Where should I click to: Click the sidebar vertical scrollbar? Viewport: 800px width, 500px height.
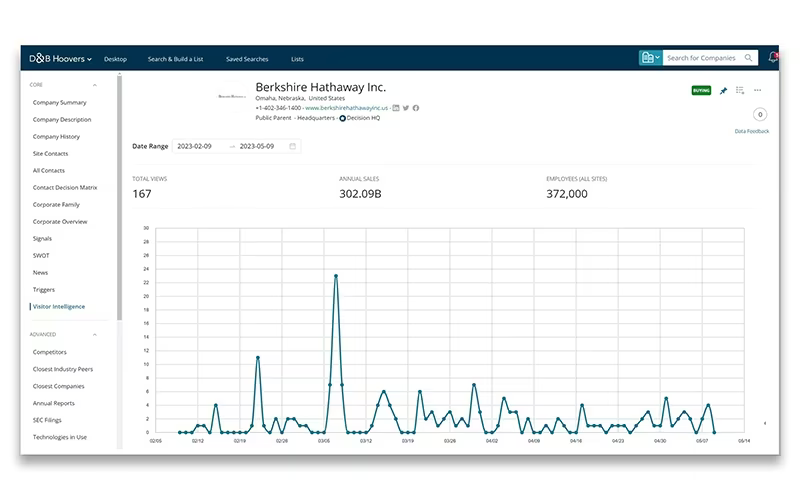coord(119,198)
